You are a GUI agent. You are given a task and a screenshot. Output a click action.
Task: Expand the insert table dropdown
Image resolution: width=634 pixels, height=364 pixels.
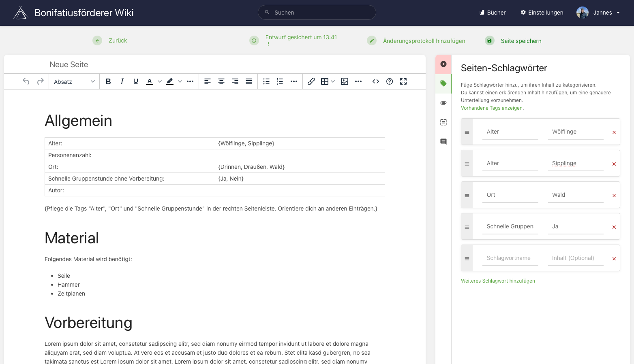click(333, 81)
